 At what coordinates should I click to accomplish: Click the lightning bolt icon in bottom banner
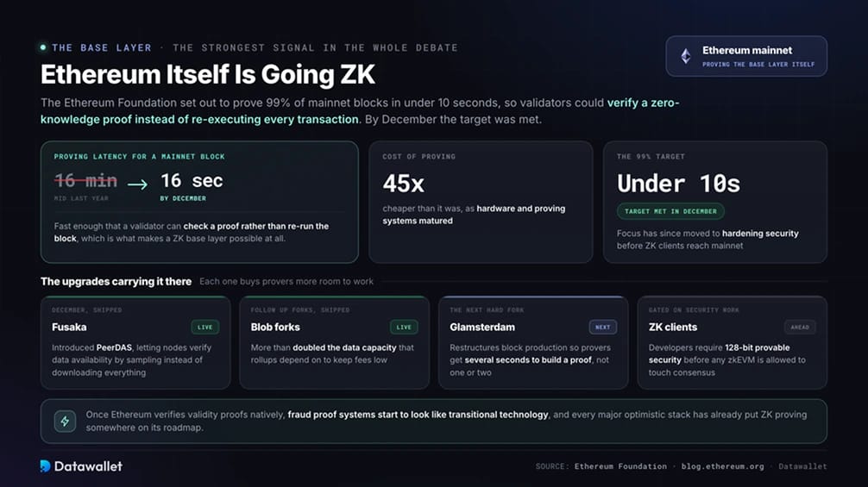point(65,421)
